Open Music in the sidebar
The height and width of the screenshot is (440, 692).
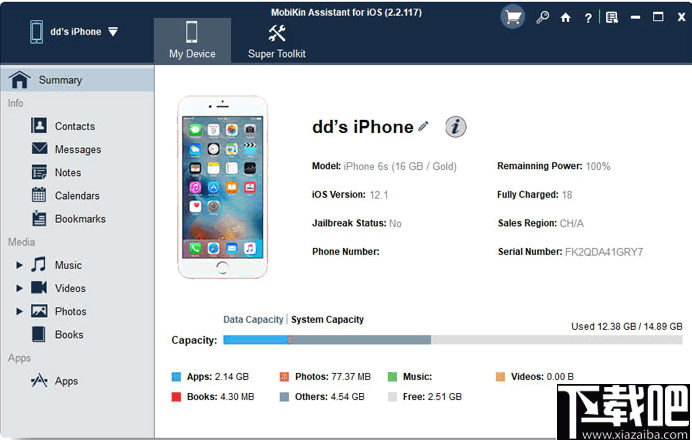[x=68, y=265]
